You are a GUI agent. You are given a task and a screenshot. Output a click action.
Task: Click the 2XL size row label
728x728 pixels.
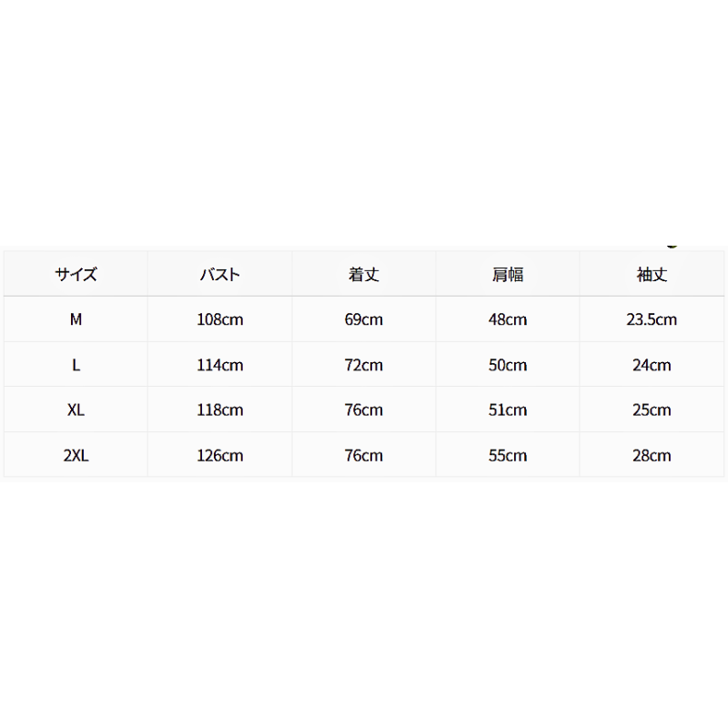76,456
